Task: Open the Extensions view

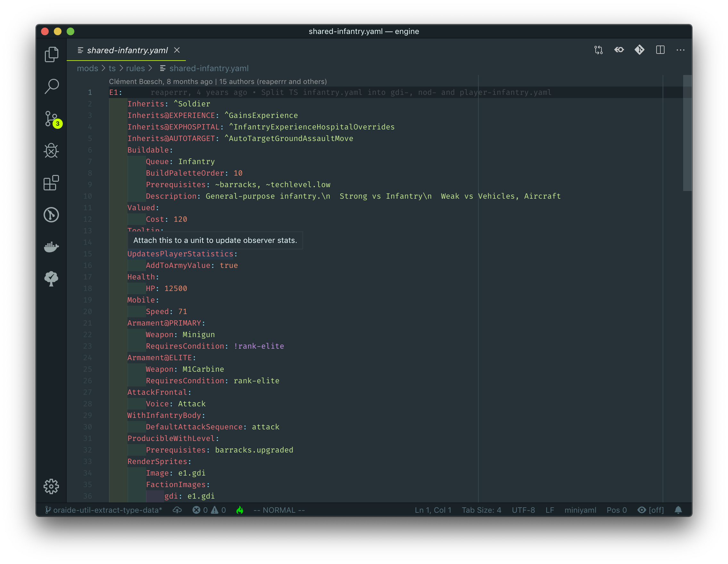Action: tap(51, 183)
